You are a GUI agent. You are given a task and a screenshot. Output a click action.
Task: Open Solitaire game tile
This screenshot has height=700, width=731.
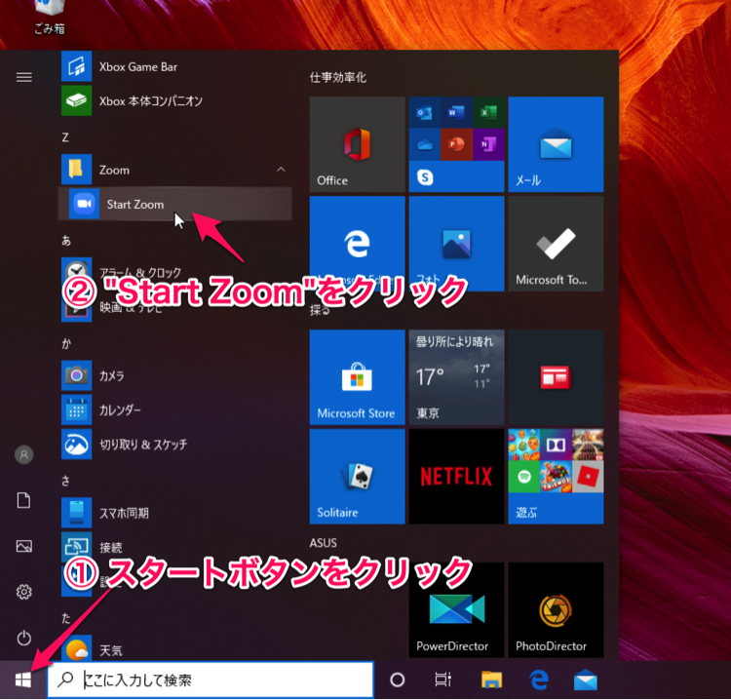(357, 477)
